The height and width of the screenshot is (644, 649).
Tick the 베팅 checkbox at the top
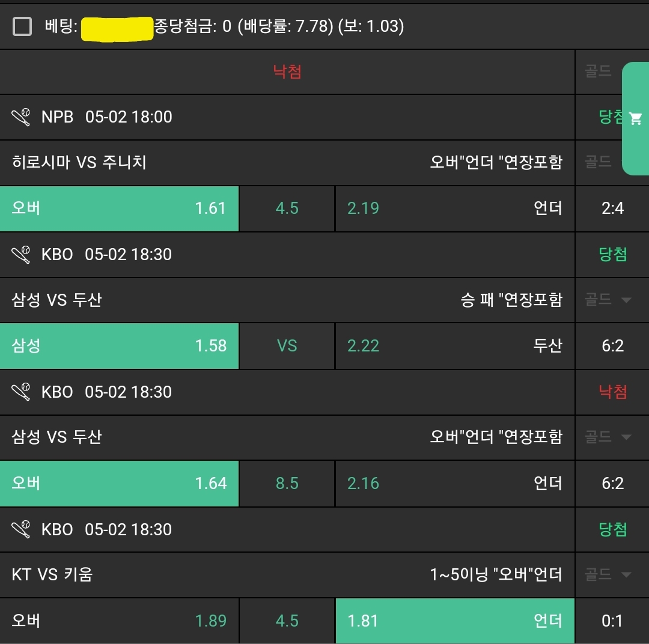(x=22, y=26)
